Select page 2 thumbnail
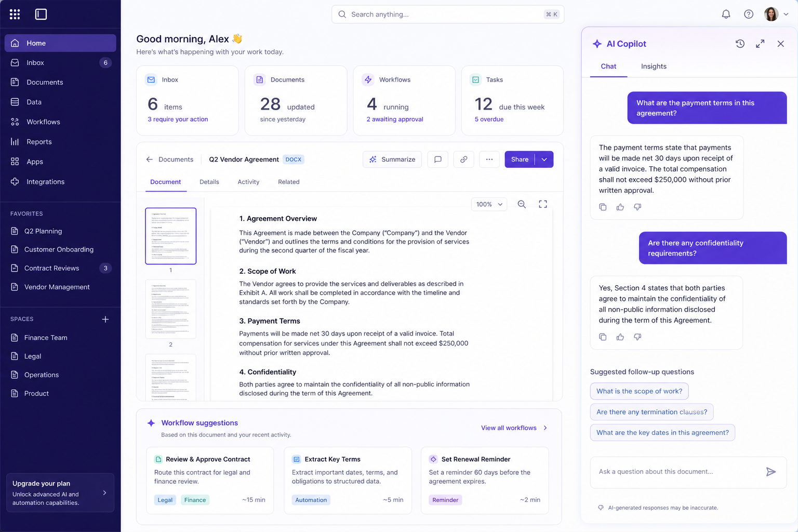The width and height of the screenshot is (798, 532). pos(171,310)
